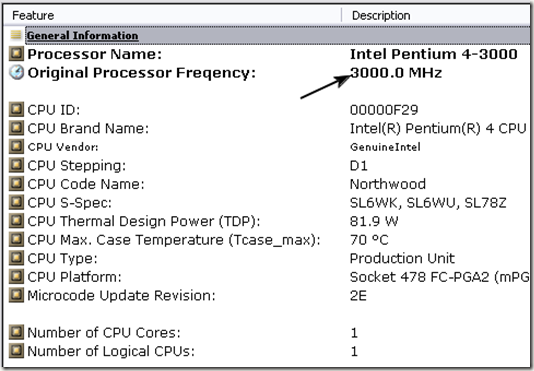
Task: Select the Microcode Update Revision label
Action: pos(121,296)
